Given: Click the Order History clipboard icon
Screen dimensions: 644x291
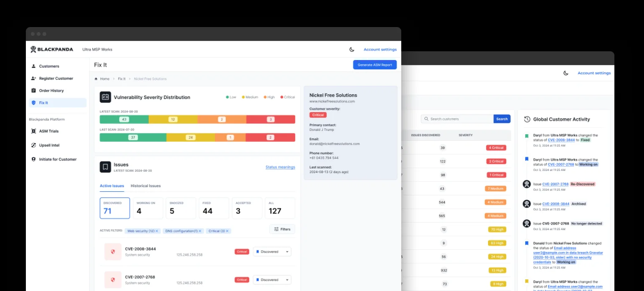Looking at the screenshot, I should tap(34, 90).
